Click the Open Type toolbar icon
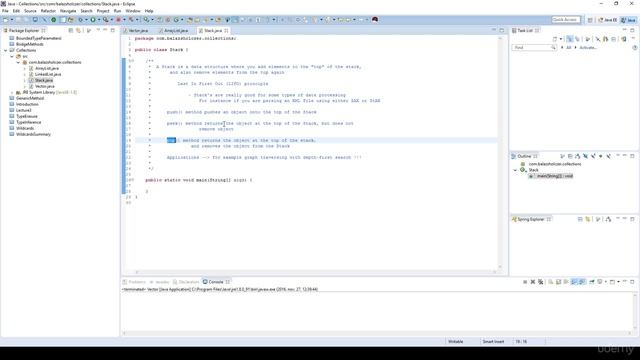 click(190, 20)
